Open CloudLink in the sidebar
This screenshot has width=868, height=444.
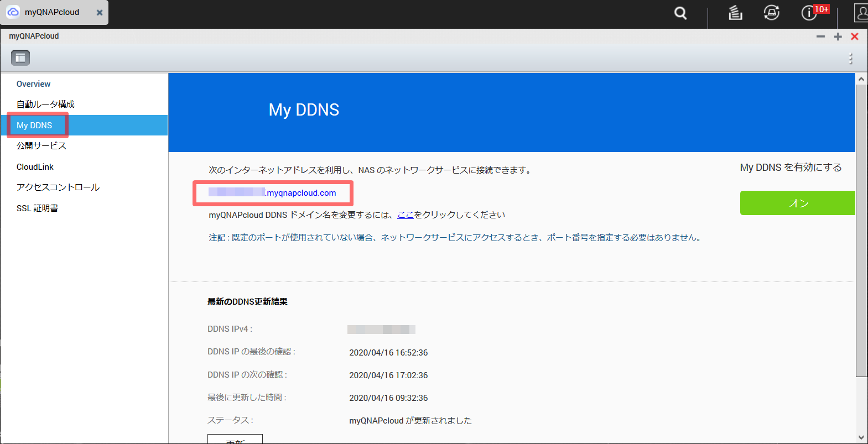tap(35, 167)
